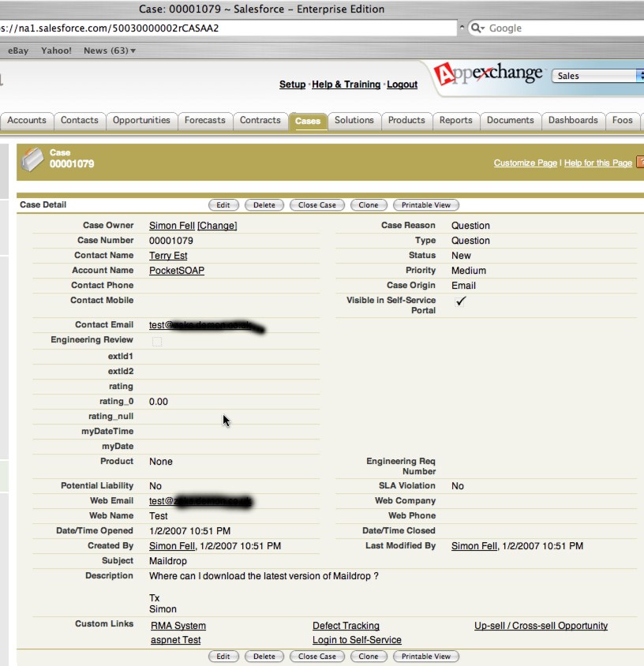Click the bottom Edit button
The width and height of the screenshot is (644, 666).
pyautogui.click(x=223, y=657)
